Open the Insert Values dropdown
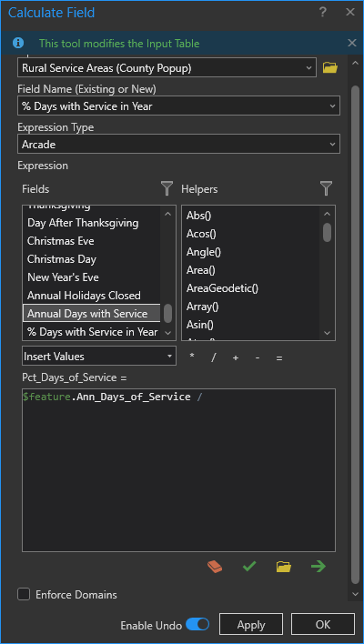Image resolution: width=364 pixels, height=644 pixels. tap(99, 356)
